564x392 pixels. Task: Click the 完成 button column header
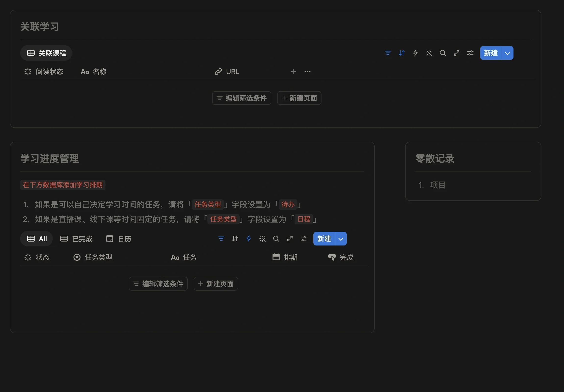(x=341, y=257)
